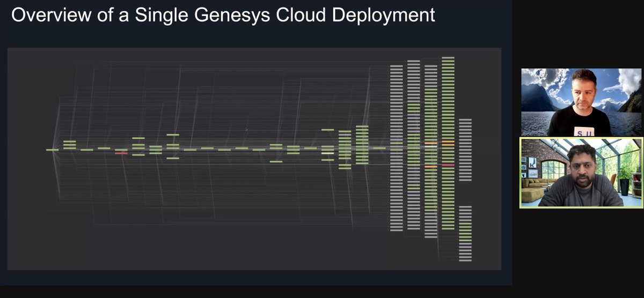Select the top video thumbnail with the mountain lake background

(x=582, y=102)
